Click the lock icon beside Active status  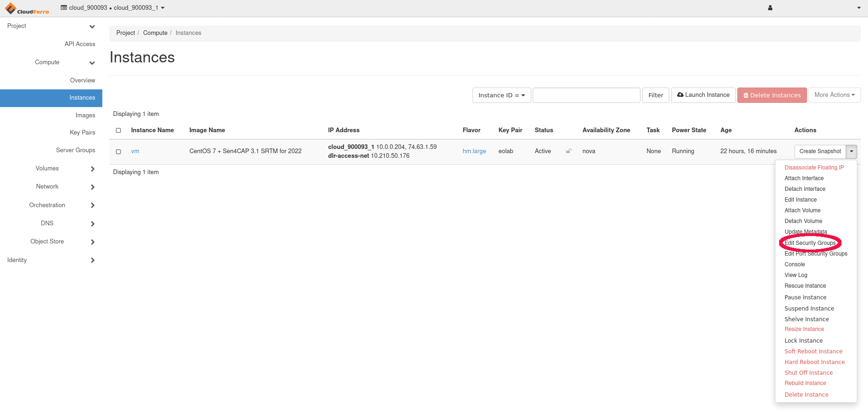(568, 151)
